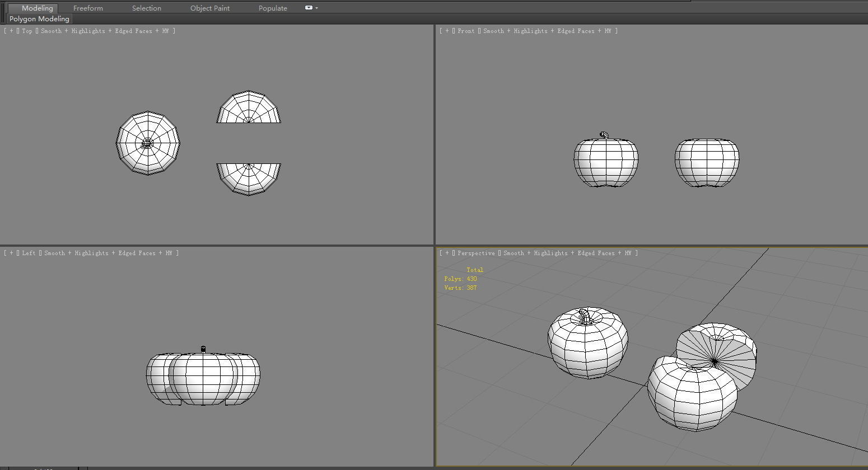This screenshot has width=868, height=470.
Task: Select the stemless apple in Front viewport
Action: pyautogui.click(x=707, y=163)
